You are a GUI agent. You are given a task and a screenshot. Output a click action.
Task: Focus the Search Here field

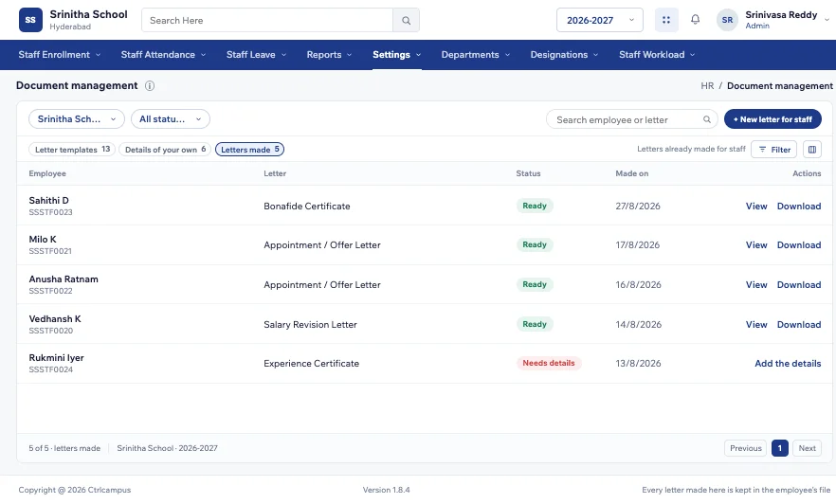[x=267, y=20]
